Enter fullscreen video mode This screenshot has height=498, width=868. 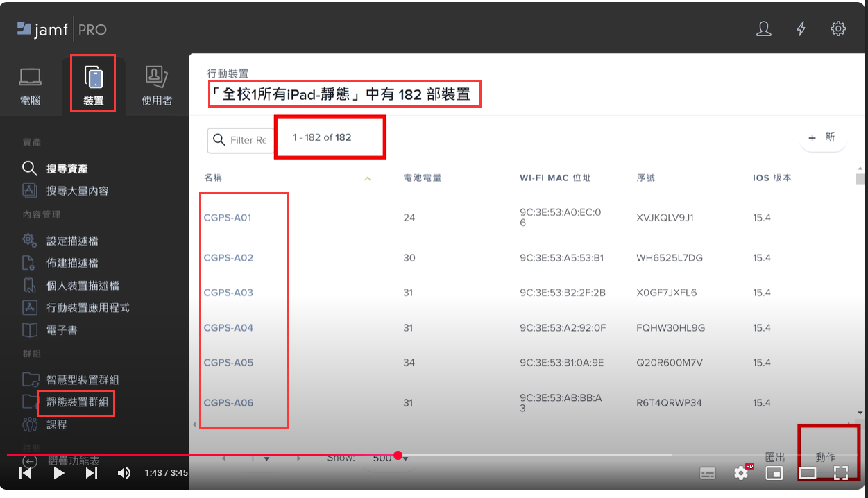tap(841, 473)
